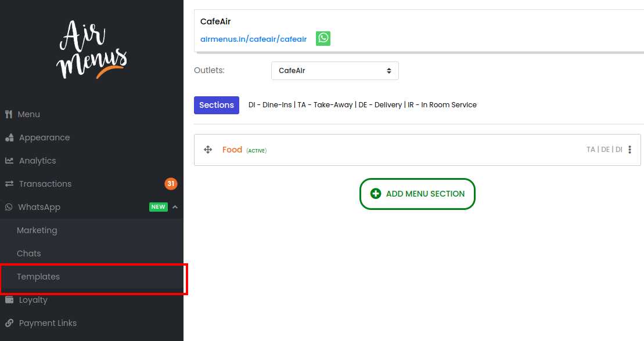Click the Sections button
The height and width of the screenshot is (341, 644).
[217, 105]
